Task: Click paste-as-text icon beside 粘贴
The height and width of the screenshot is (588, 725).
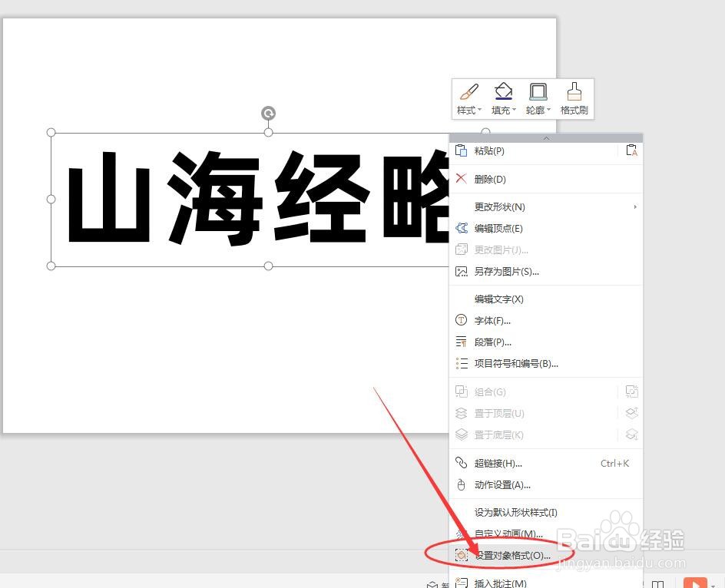Action: (631, 150)
